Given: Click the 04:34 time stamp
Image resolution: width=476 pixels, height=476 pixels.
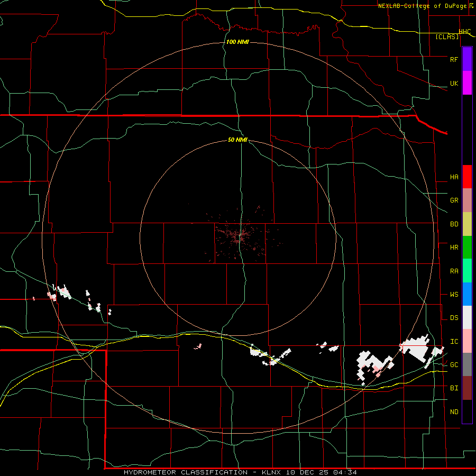Looking at the screenshot, I should tap(345, 472).
